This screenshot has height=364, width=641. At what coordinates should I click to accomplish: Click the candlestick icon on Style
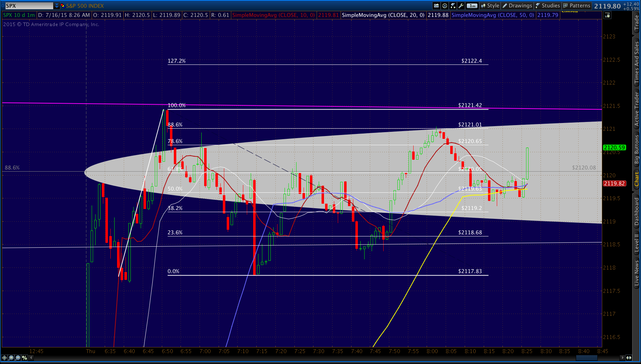coord(483,6)
